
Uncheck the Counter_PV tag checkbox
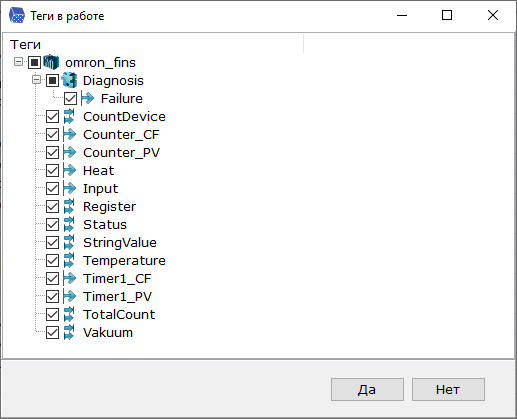[x=52, y=153]
